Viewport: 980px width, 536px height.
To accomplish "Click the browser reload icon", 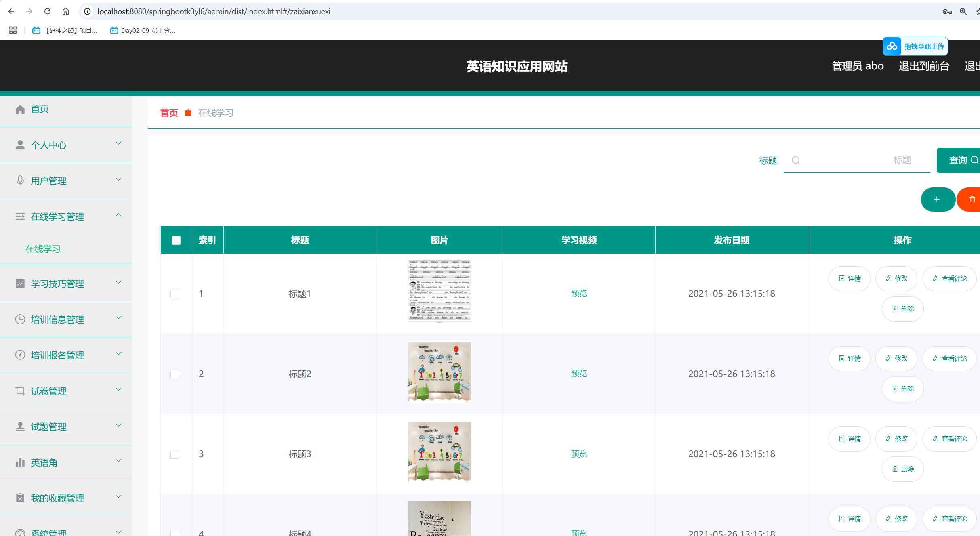I will [x=47, y=11].
